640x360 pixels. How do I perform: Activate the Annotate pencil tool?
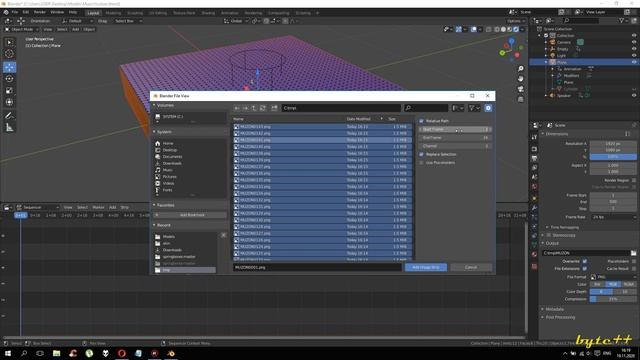[x=9, y=116]
